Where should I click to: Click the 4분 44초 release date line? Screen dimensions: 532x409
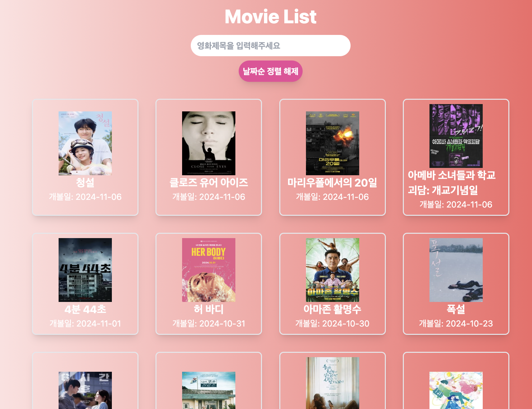tap(85, 324)
